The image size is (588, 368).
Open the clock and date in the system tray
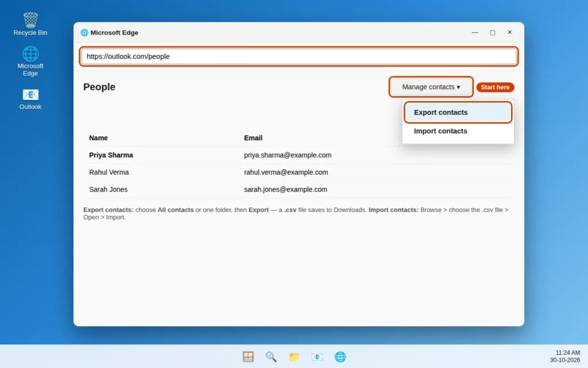(x=565, y=356)
